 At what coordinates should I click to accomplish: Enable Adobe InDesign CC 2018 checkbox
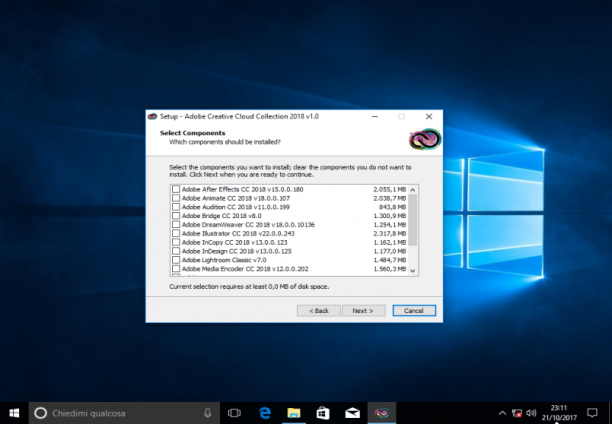(x=176, y=251)
